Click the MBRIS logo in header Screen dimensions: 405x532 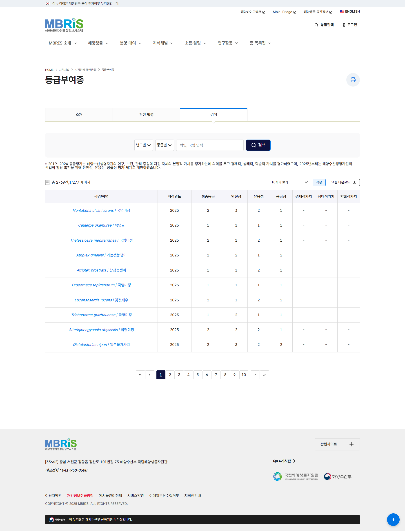click(x=64, y=25)
